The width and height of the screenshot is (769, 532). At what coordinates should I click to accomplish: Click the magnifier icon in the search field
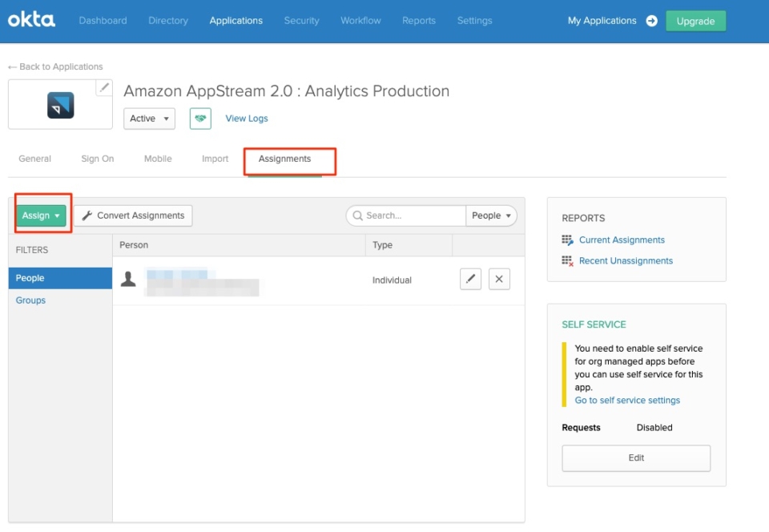pos(356,215)
